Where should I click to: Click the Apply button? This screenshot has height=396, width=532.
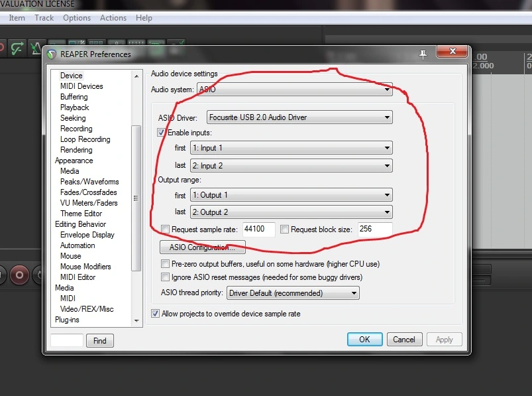(444, 339)
